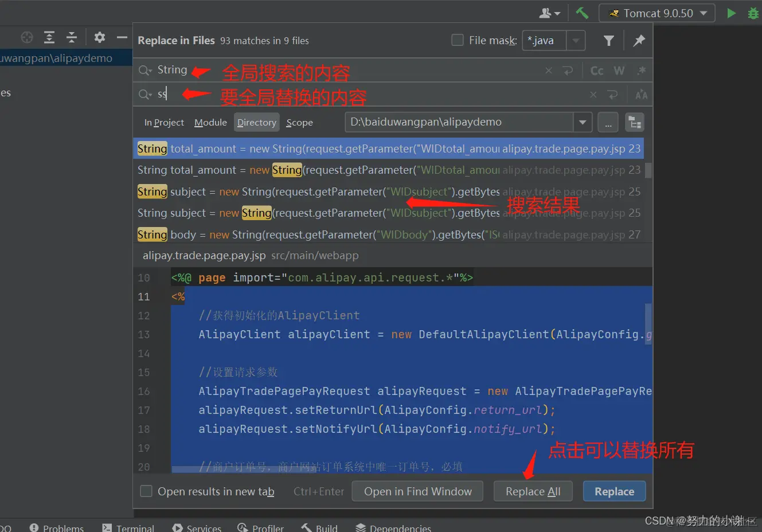Click the locate target crosshair icon
Screen dimensions: 762x532
pyautogui.click(x=27, y=37)
